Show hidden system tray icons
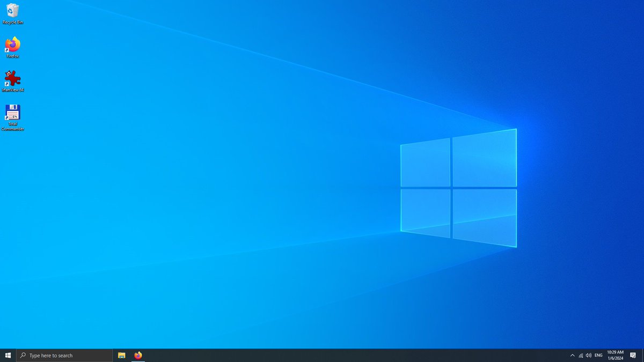 click(x=572, y=356)
